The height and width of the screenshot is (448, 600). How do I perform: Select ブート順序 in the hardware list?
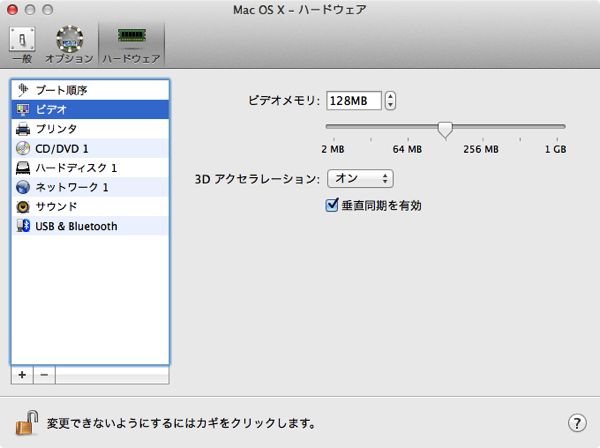pos(90,90)
